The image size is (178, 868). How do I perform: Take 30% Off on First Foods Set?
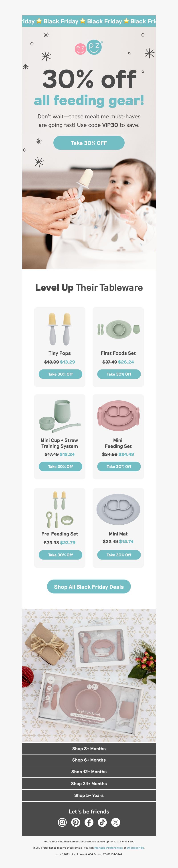(x=119, y=374)
